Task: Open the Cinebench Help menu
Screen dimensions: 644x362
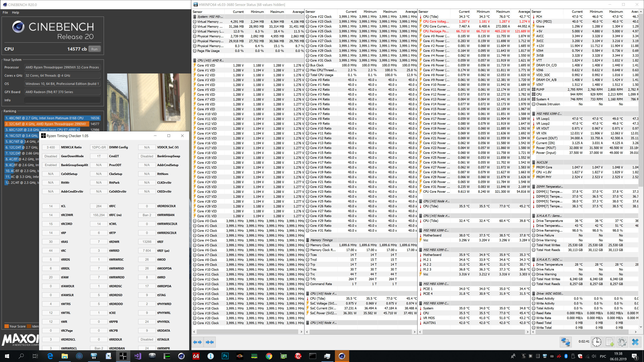Action: 15,13
